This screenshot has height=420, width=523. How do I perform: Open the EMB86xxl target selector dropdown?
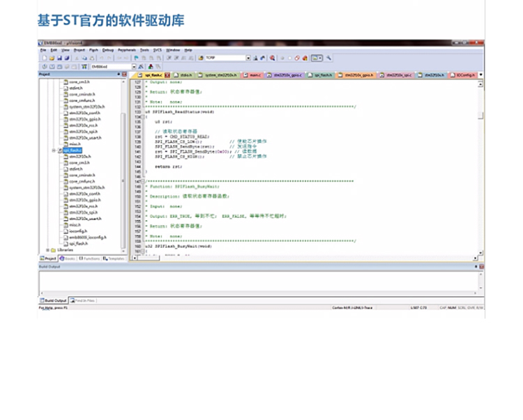pyautogui.click(x=134, y=67)
